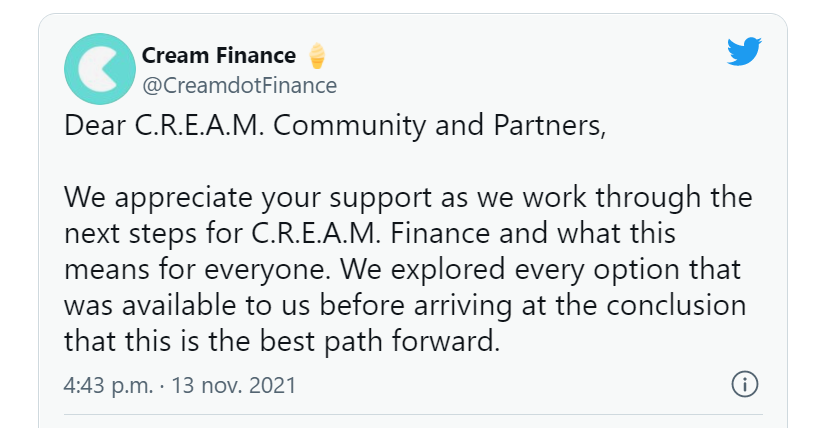This screenshot has height=428, width=823.
Task: Click the Cream Finance profile avatar
Action: (100, 69)
